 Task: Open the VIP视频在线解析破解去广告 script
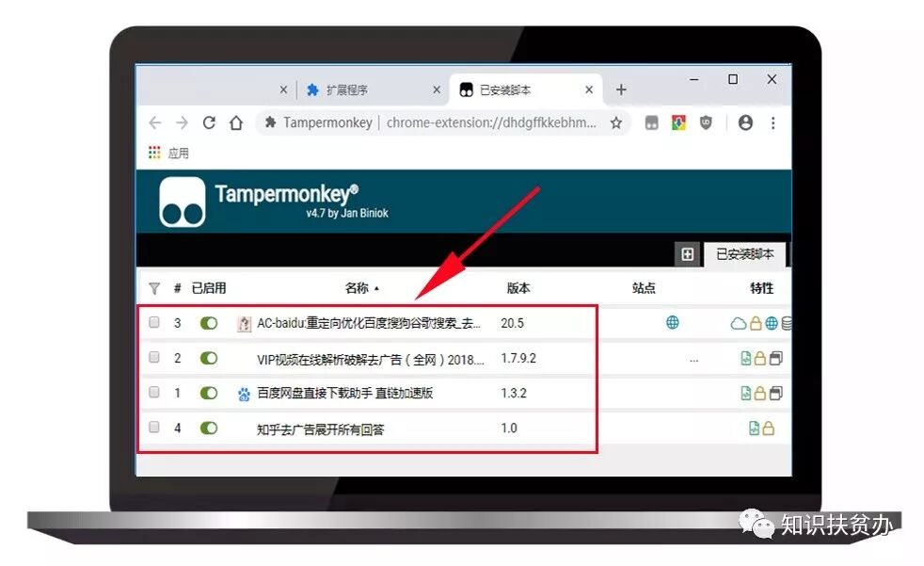coord(371,359)
